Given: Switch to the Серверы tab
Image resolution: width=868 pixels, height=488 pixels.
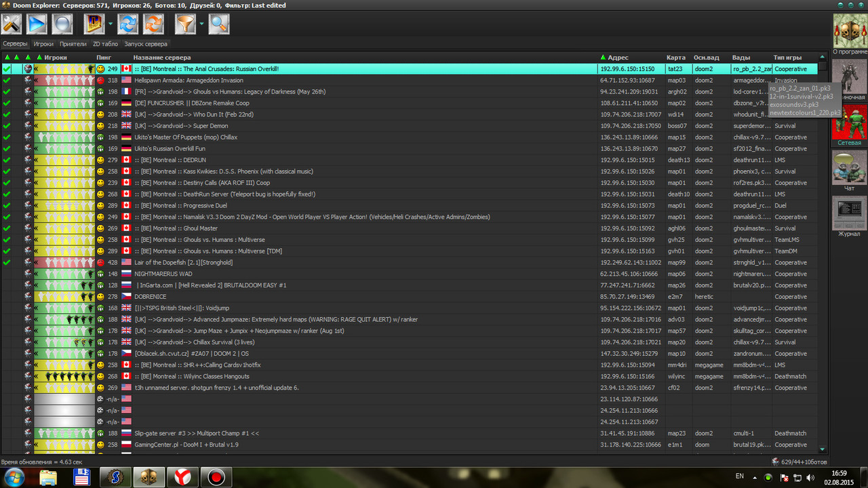Looking at the screenshot, I should 15,44.
